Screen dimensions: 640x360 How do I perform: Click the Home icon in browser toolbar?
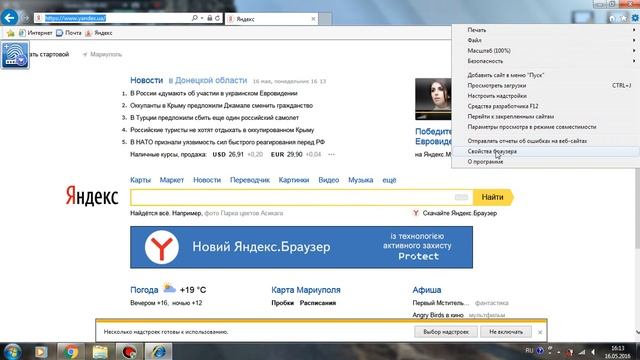(612, 18)
